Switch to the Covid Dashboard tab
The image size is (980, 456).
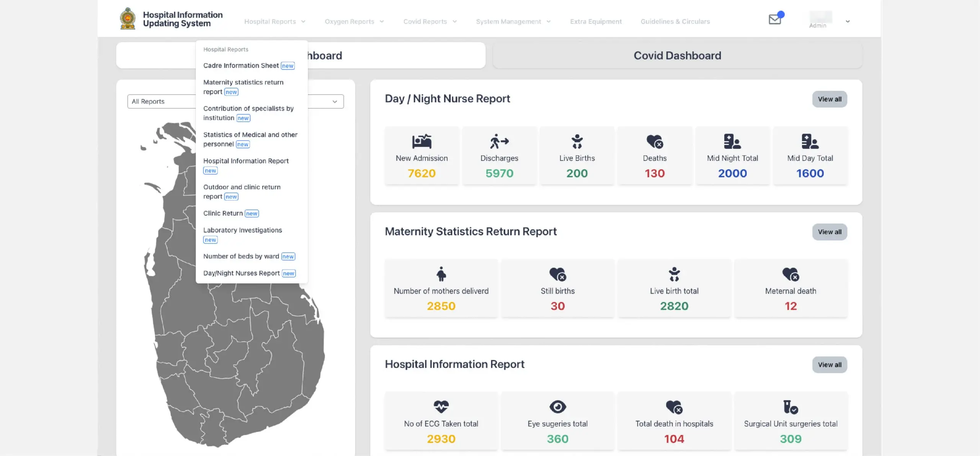point(677,55)
